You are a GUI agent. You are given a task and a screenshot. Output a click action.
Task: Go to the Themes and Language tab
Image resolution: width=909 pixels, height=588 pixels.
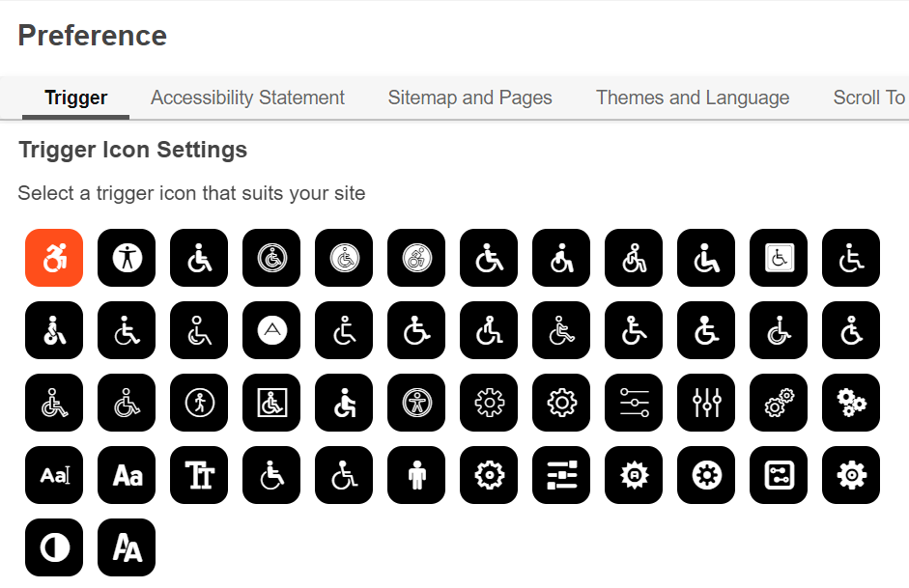693,98
